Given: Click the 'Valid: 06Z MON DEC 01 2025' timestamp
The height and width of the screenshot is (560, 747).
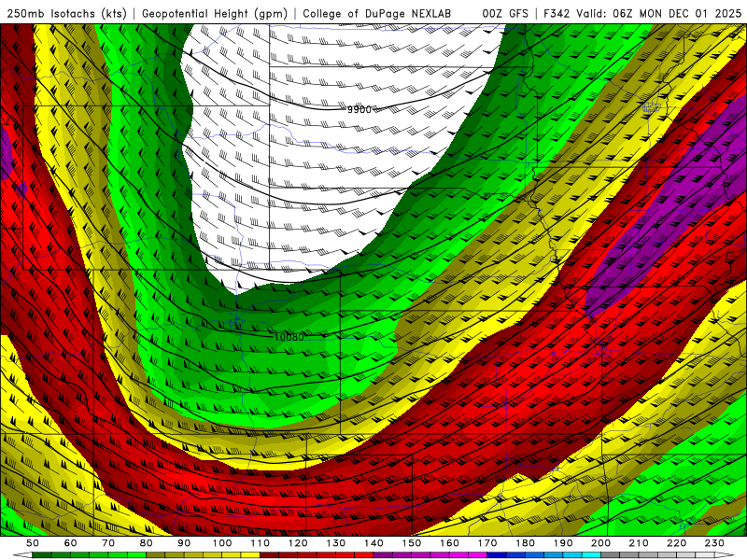Looking at the screenshot, I should (x=659, y=13).
